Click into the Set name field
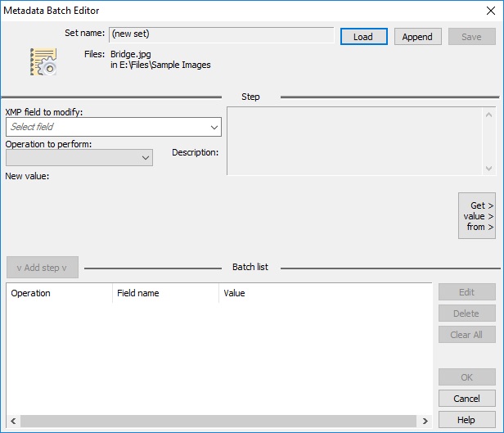 221,34
